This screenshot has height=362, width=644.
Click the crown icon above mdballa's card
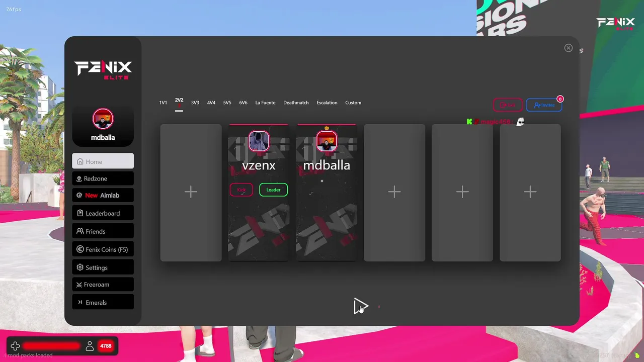tap(327, 128)
